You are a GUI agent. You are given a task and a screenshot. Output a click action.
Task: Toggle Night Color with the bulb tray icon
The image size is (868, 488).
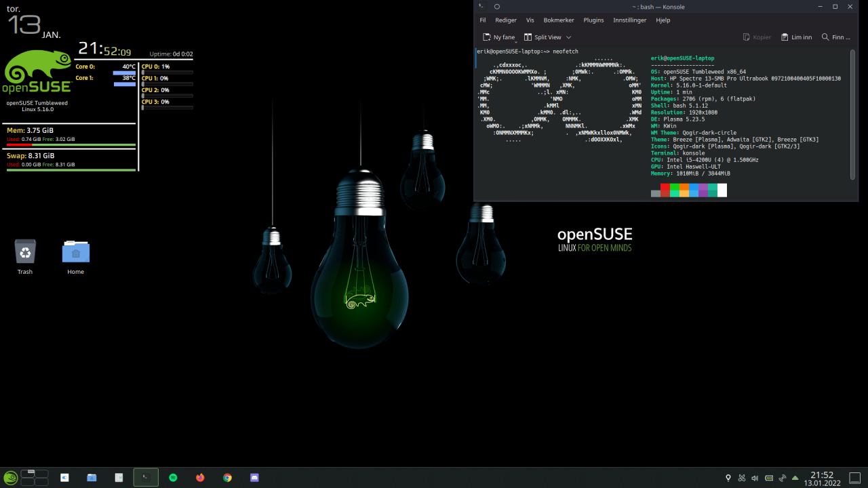point(728,478)
